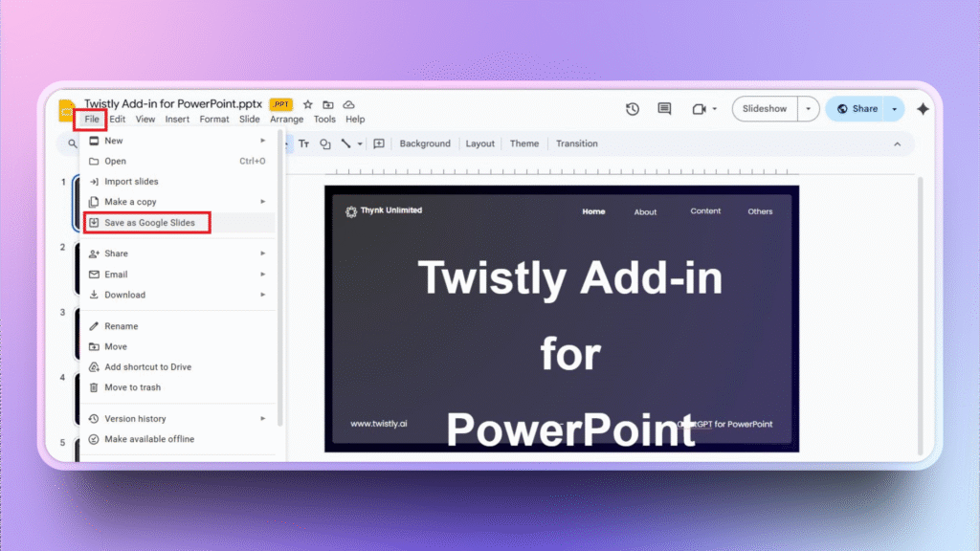
Task: Open the Shape insertion tool
Action: (325, 143)
